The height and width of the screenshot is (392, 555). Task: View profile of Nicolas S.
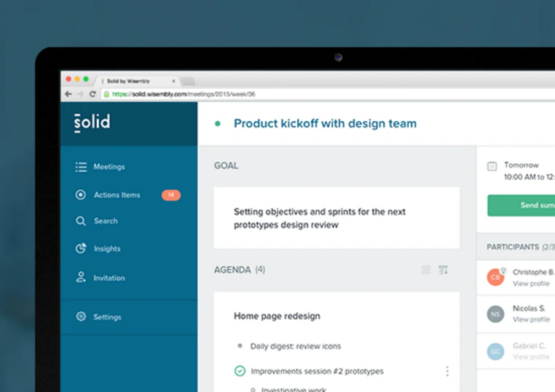(x=531, y=319)
